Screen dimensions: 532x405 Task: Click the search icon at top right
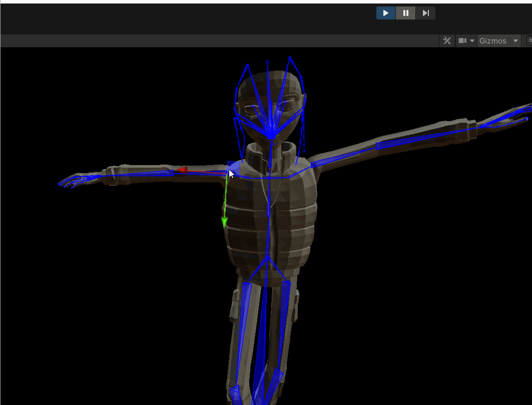[x=530, y=40]
